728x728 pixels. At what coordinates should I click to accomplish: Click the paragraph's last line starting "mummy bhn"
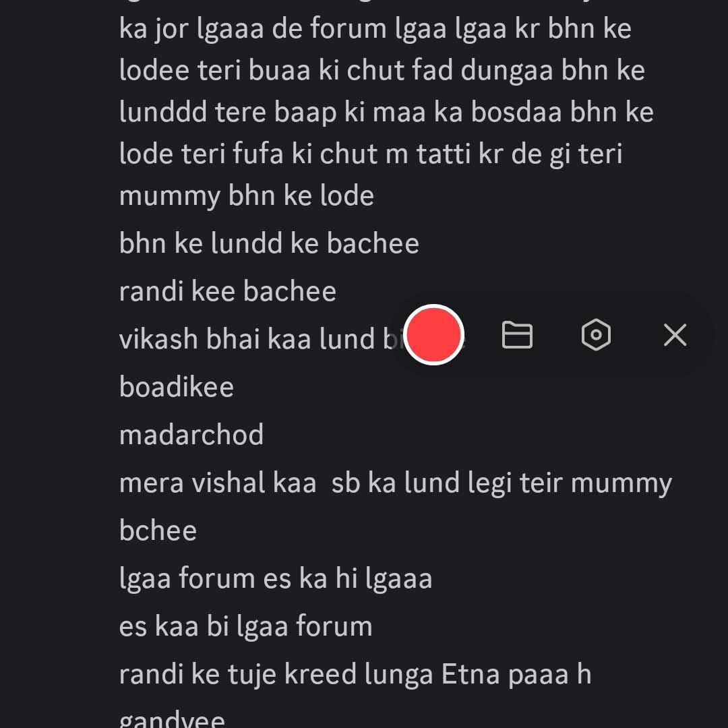pyautogui.click(x=246, y=196)
